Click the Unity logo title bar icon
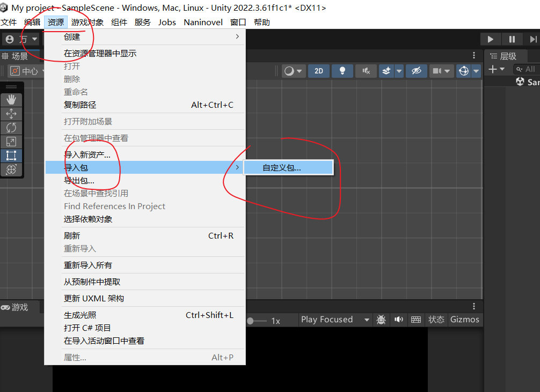Screen dimensions: 540x392 (x=4, y=8)
